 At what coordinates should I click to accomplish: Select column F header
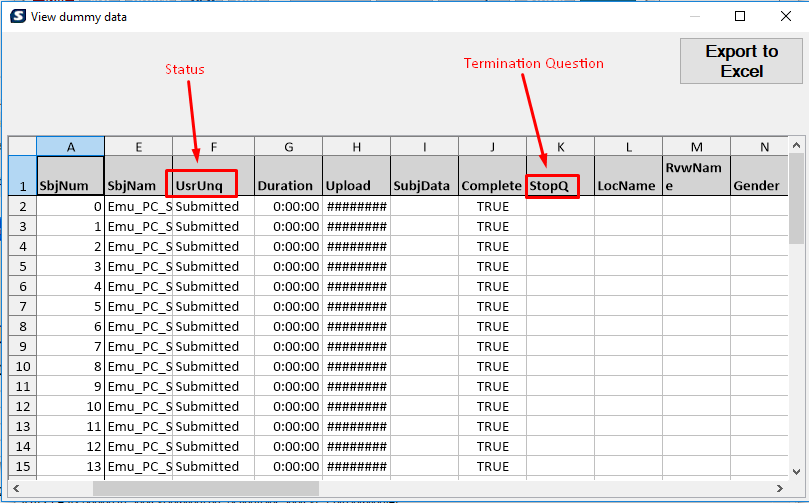pos(214,147)
